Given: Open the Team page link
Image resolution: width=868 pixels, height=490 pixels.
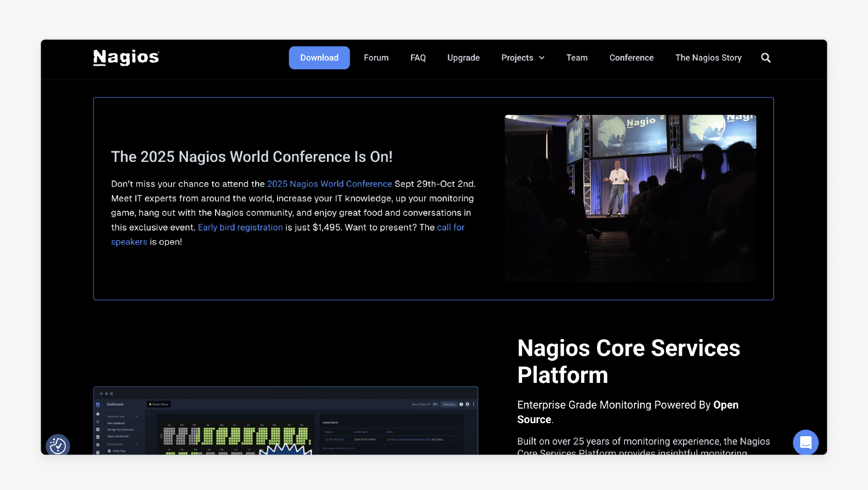Looking at the screenshot, I should 577,58.
